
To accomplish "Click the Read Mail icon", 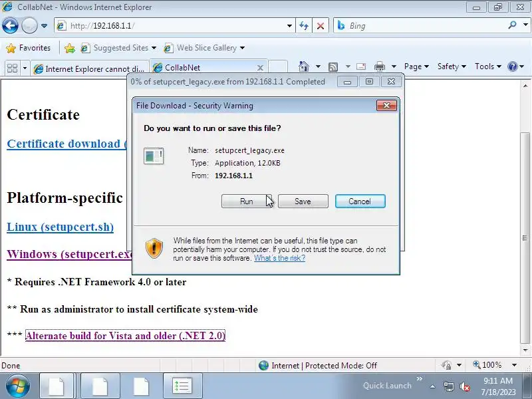I will tap(361, 66).
